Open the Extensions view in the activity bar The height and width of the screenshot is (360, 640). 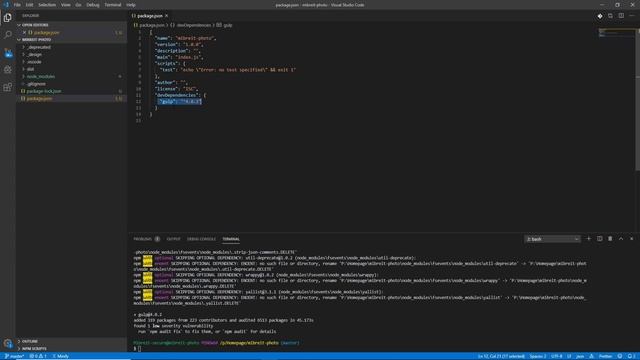[8, 87]
